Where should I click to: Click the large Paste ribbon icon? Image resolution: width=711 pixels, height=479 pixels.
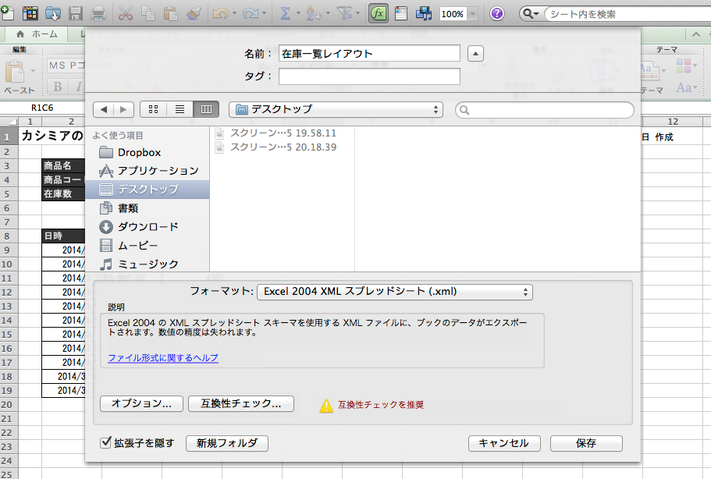[15, 72]
